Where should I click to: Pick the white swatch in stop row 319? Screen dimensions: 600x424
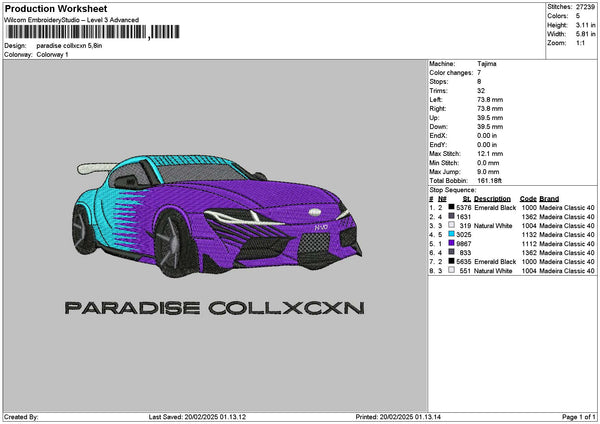tap(452, 225)
